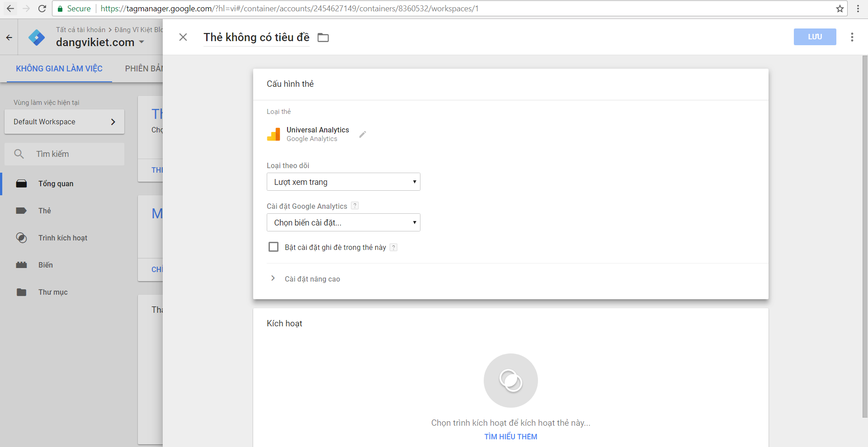Bookmark the page with star icon
868x447 pixels.
840,9
